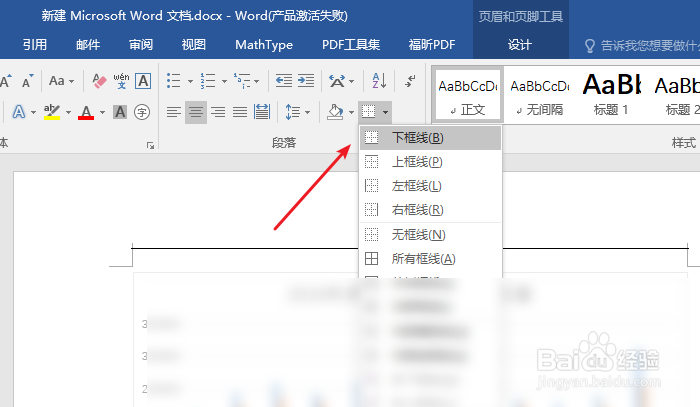Select 下框线(B) bottom border option
The height and width of the screenshot is (407, 700).
pos(430,138)
